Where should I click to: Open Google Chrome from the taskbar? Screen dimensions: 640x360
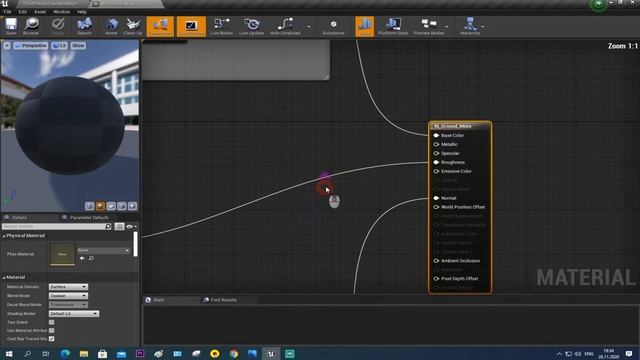[233, 353]
